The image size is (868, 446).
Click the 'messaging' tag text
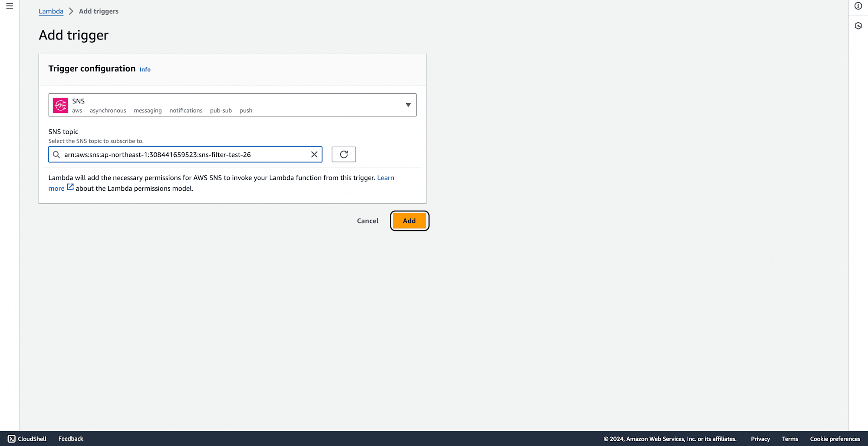(x=148, y=111)
